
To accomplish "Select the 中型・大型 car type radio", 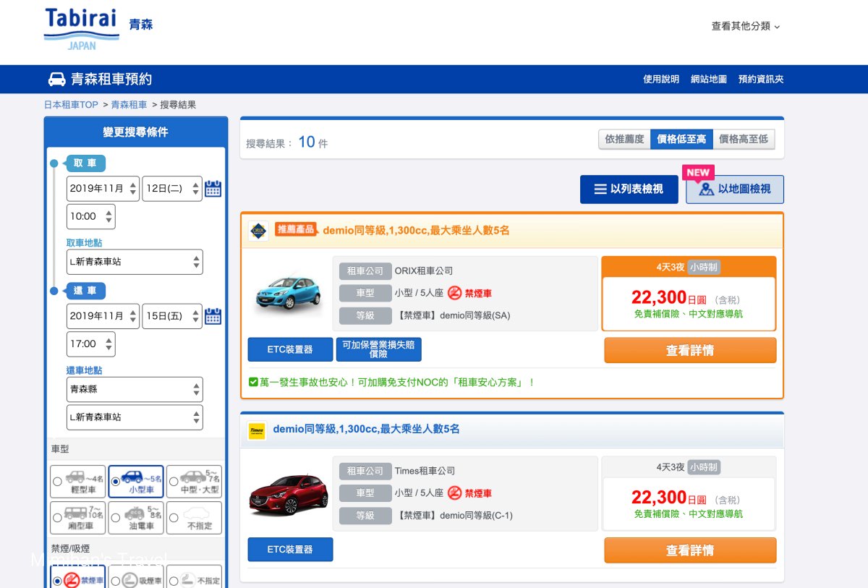I will (174, 481).
